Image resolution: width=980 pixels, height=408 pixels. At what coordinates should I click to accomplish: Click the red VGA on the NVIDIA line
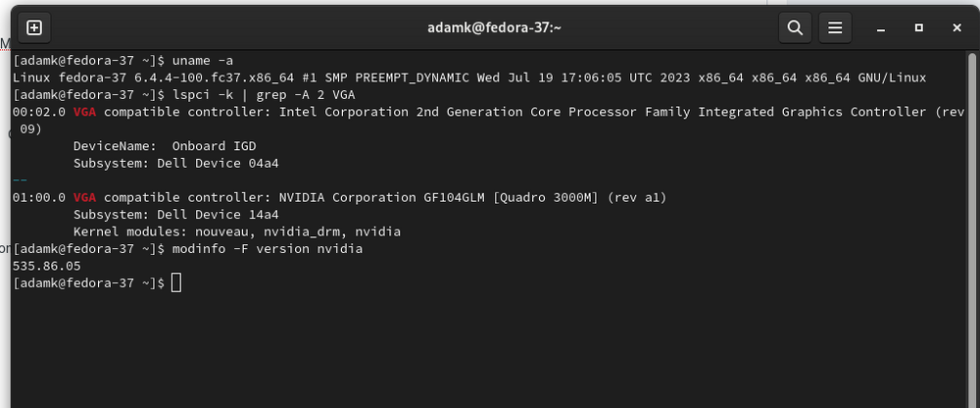coord(86,197)
